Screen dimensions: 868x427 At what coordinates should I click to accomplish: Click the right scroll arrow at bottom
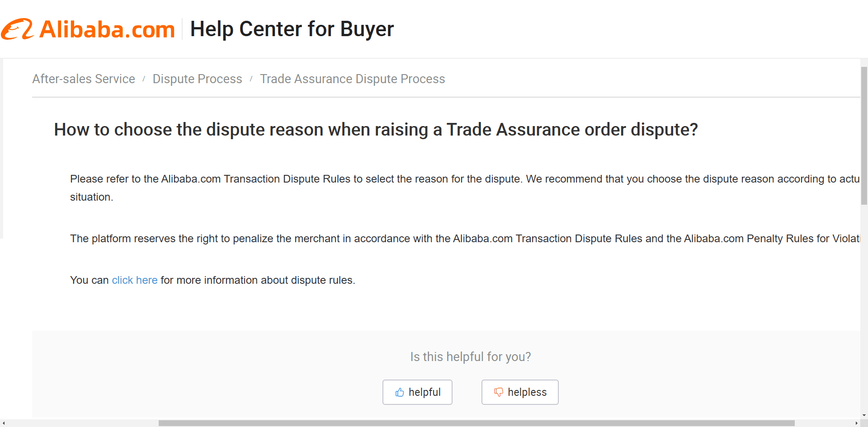tap(856, 423)
